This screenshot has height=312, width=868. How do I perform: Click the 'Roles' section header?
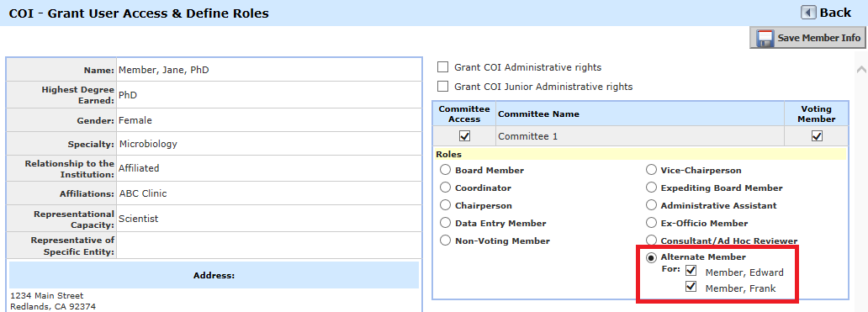pos(640,155)
